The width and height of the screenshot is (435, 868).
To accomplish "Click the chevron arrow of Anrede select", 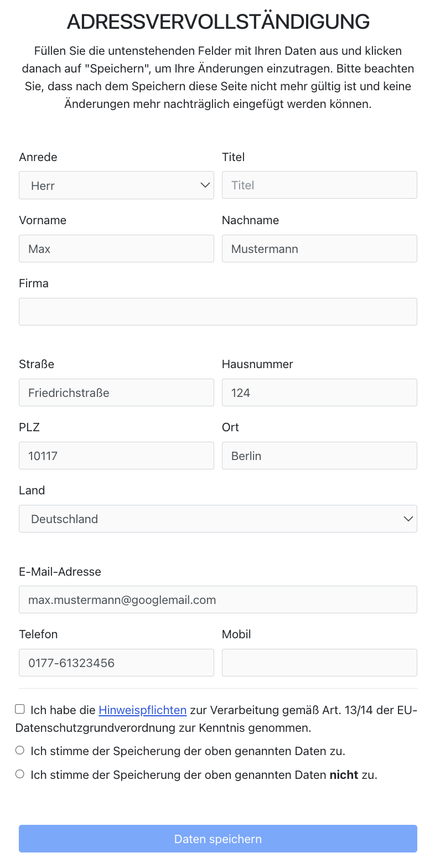I will tap(205, 185).
